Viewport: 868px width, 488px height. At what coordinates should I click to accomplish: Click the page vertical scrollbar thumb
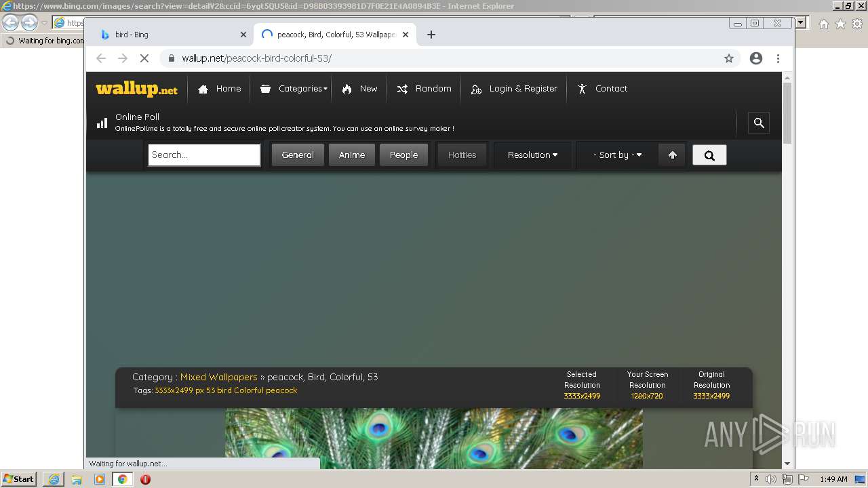tap(787, 113)
